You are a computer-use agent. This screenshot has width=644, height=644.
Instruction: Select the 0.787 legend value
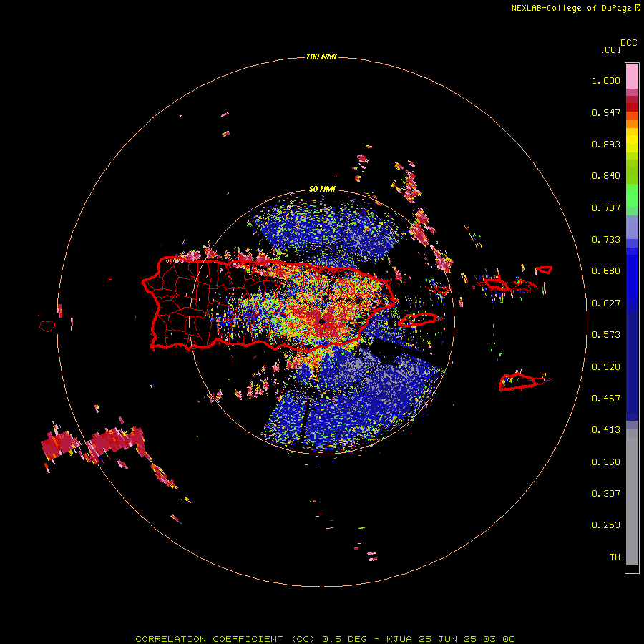[606, 208]
